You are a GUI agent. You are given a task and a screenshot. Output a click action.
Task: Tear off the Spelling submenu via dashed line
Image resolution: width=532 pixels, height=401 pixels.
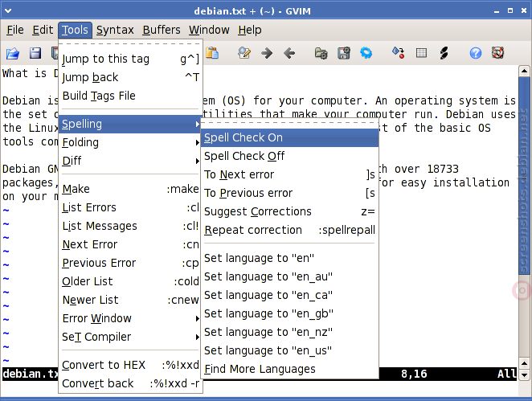coord(289,122)
